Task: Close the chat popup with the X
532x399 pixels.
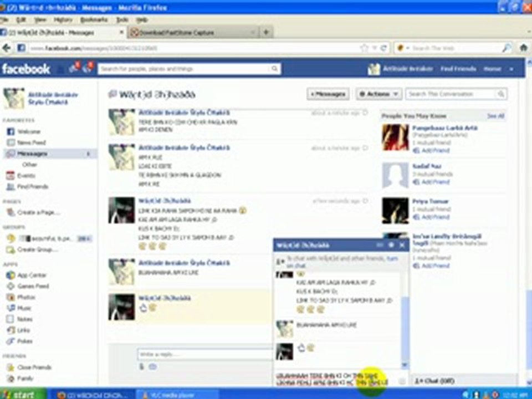Action: coord(402,245)
